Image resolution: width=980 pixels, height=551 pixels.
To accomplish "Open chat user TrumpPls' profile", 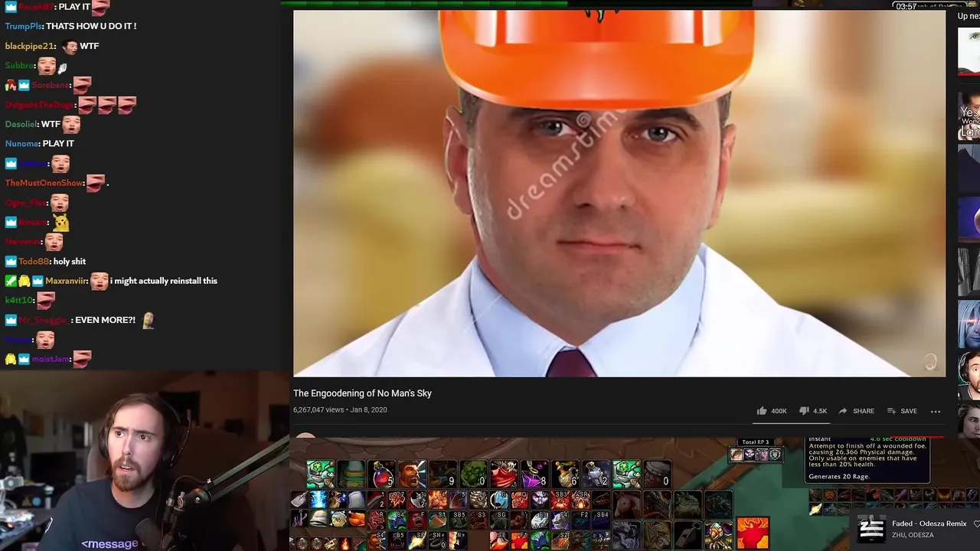I will pos(22,26).
